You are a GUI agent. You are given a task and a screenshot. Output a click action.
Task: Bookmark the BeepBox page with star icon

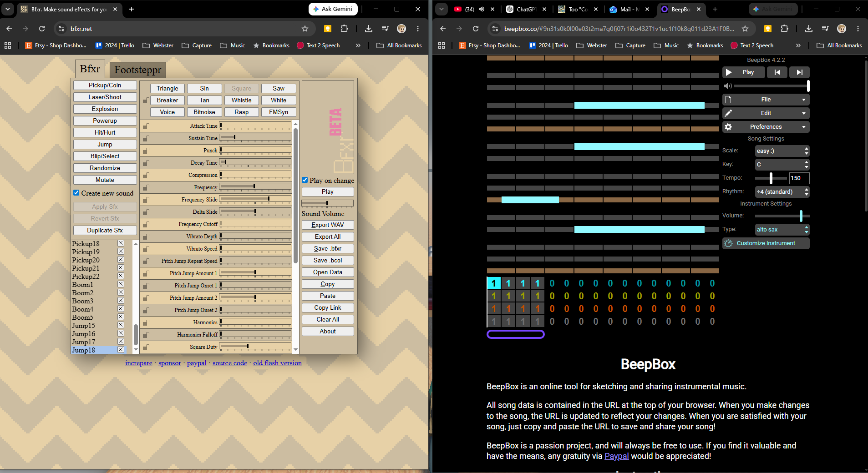click(x=745, y=29)
